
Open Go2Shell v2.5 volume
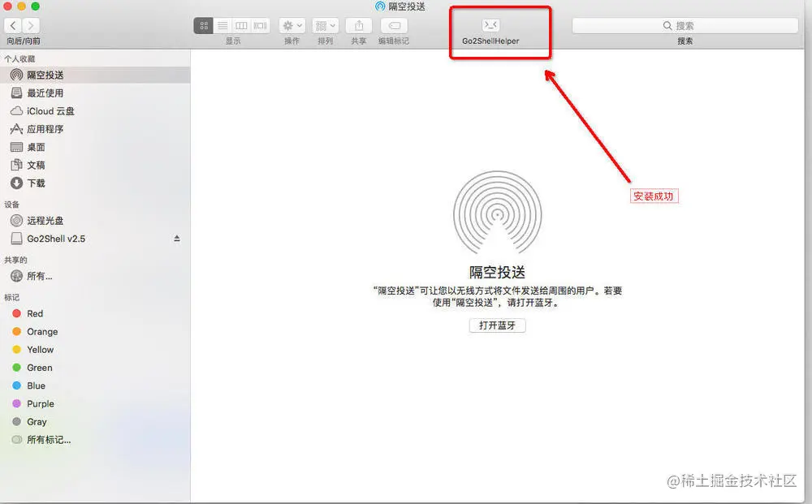pyautogui.click(x=56, y=239)
